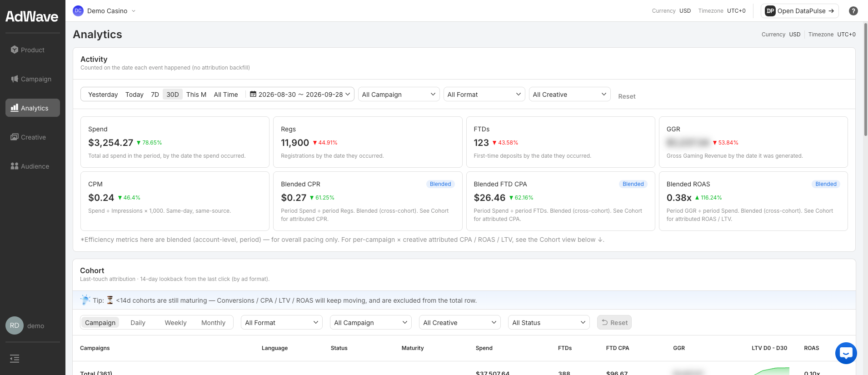Click the AdWave logo
868x375 pixels.
32,17
